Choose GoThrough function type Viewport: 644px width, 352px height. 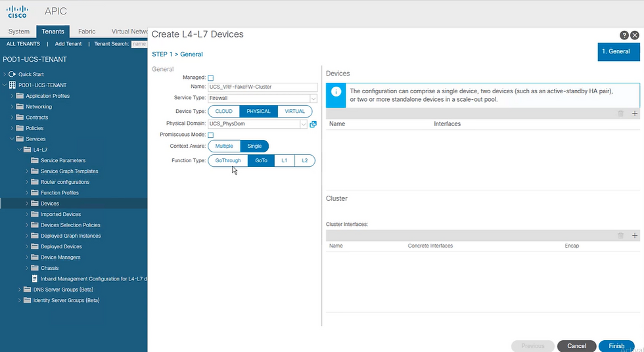point(228,160)
